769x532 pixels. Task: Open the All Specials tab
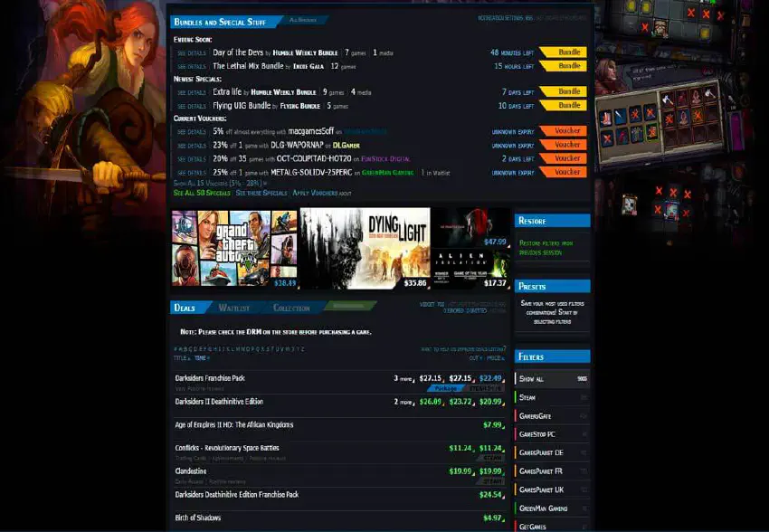tap(302, 21)
